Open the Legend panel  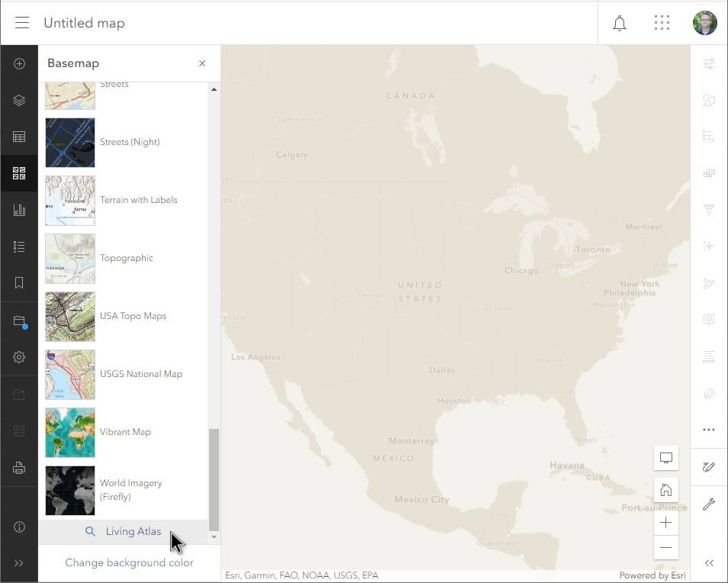point(19,246)
